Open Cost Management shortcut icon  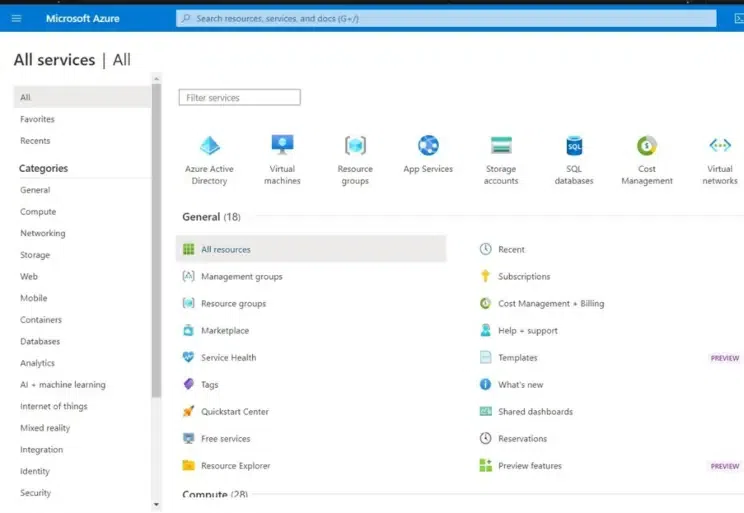coord(647,145)
